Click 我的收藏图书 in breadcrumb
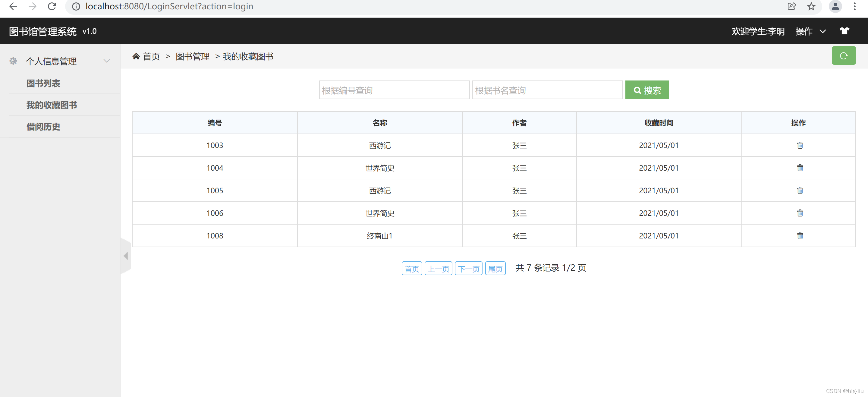 point(248,56)
